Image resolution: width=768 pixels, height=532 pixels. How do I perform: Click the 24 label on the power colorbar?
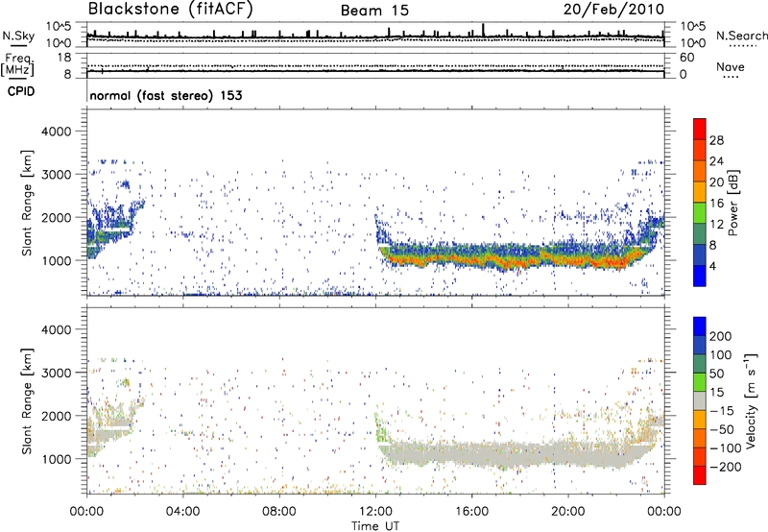coord(716,161)
